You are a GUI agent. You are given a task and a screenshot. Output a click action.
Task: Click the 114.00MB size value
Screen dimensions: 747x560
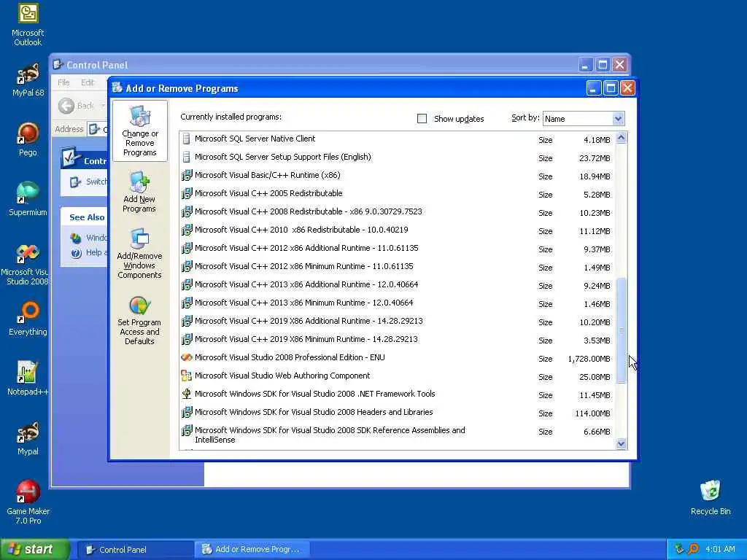coord(592,413)
